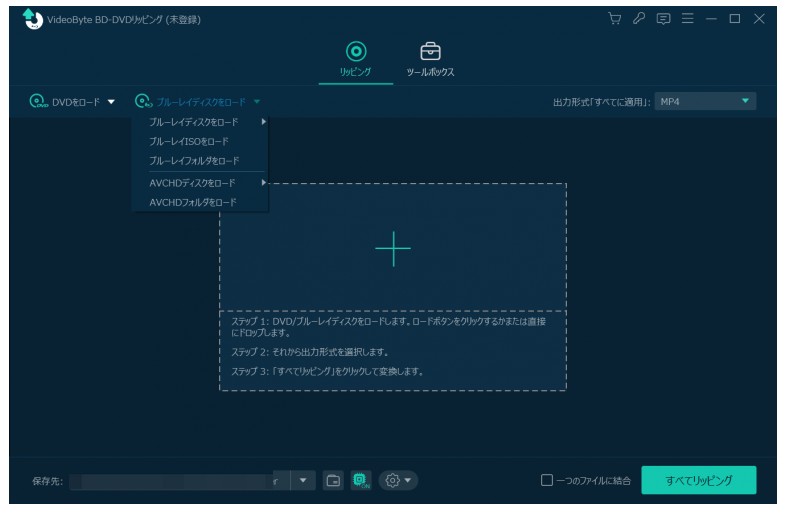The image size is (790, 515).
Task: Click the VideoByte app logo
Action: 33,19
